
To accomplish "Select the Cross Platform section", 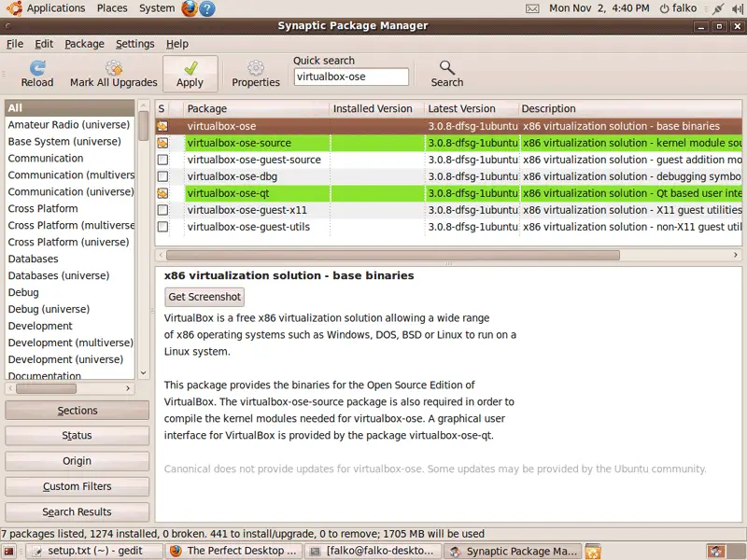I will point(70,208).
